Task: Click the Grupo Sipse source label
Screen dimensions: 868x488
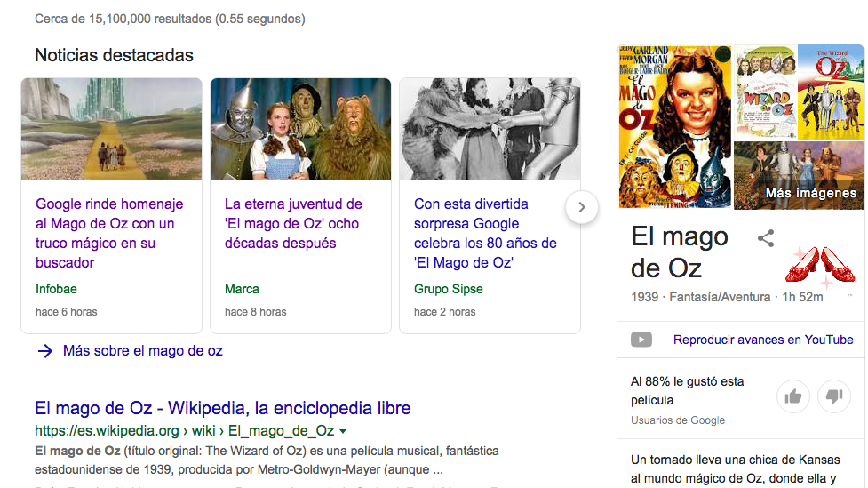Action: [x=449, y=289]
